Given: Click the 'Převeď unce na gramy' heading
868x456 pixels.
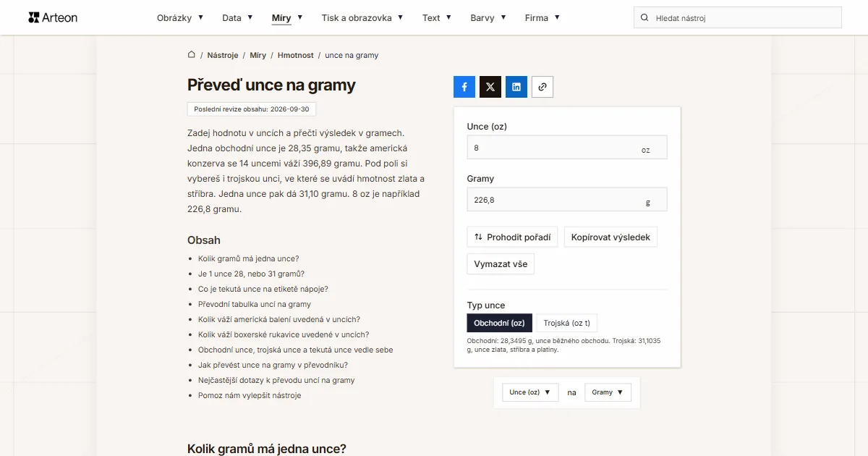Looking at the screenshot, I should click(271, 85).
